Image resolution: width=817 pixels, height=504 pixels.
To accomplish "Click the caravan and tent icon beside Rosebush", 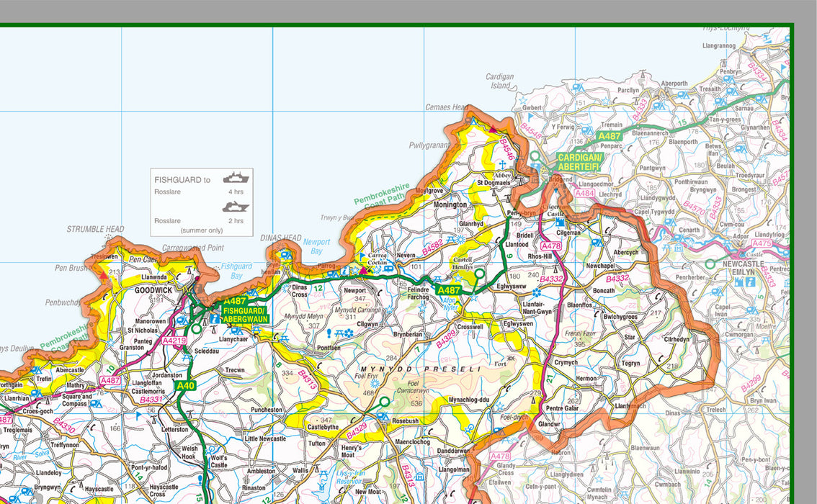I will point(383,417).
